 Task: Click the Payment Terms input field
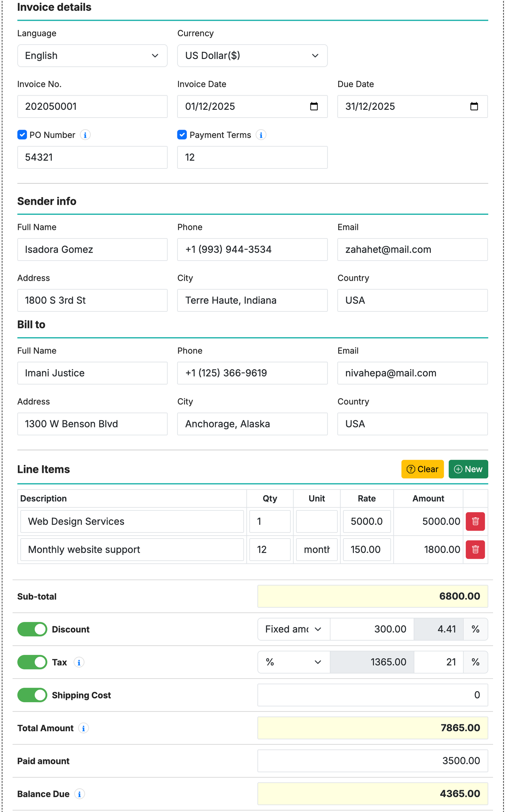click(x=252, y=157)
